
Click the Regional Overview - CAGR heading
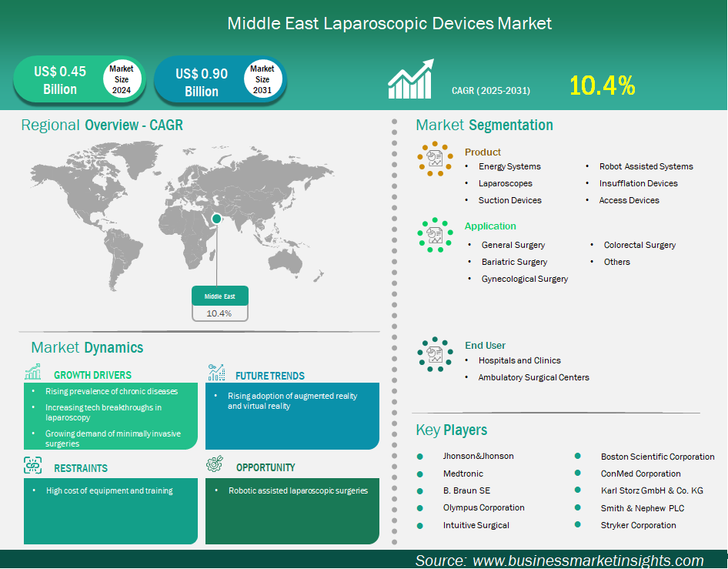pyautogui.click(x=102, y=125)
